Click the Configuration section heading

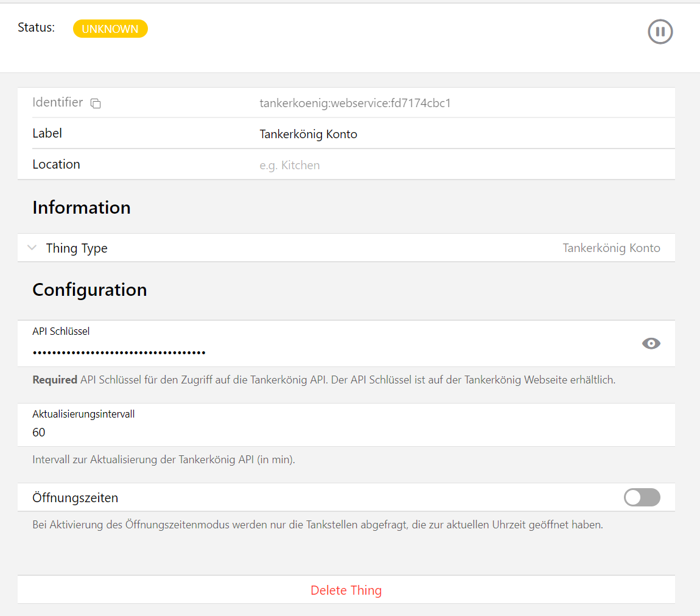[x=89, y=290]
